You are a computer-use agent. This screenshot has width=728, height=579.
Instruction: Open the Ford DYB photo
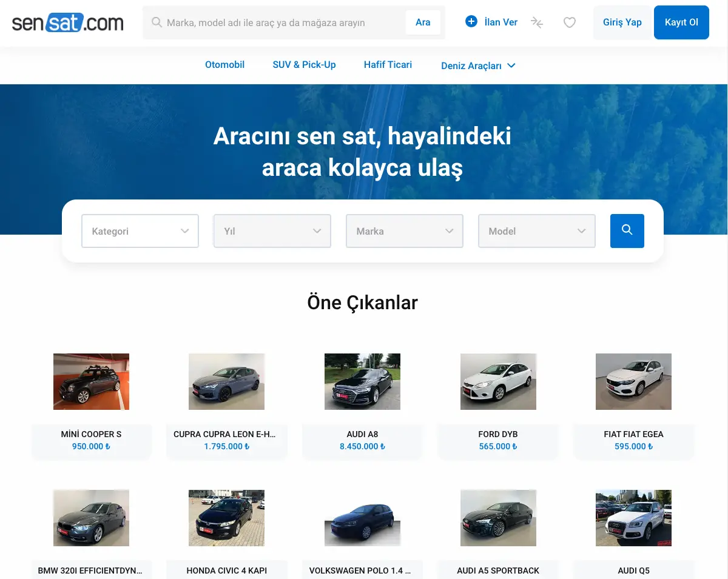click(x=498, y=381)
